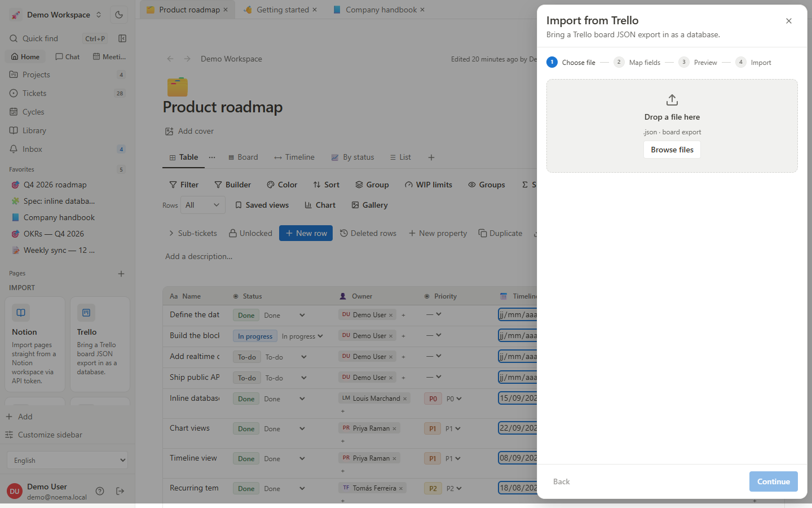
Task: Switch to the Board view tab
Action: [x=243, y=157]
